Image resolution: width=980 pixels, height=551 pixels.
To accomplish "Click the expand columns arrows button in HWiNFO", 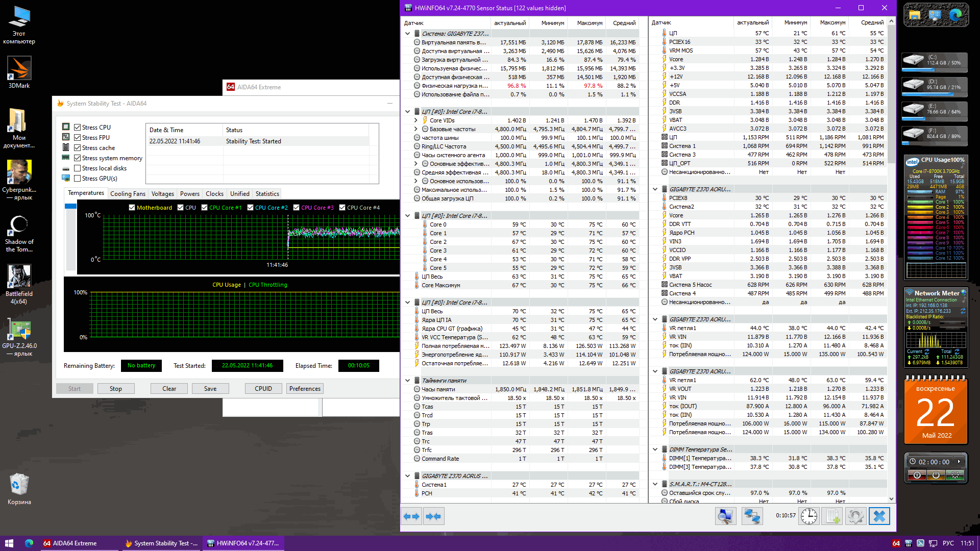I will pyautogui.click(x=411, y=516).
